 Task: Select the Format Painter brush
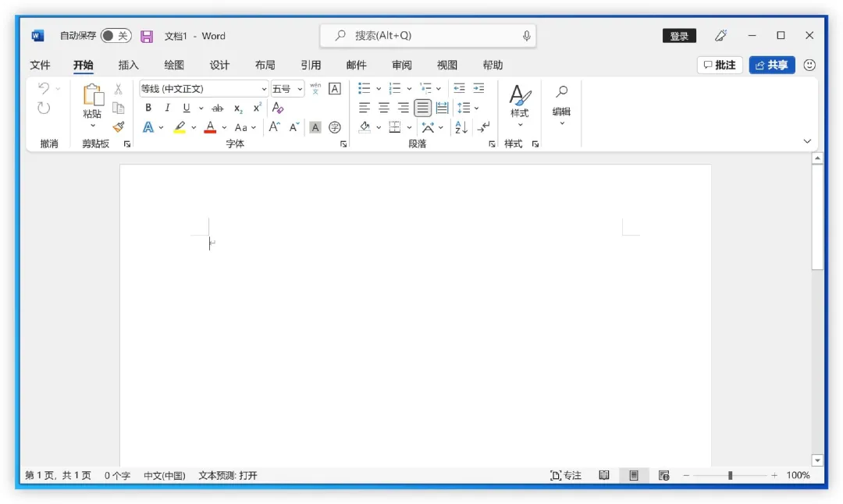119,127
